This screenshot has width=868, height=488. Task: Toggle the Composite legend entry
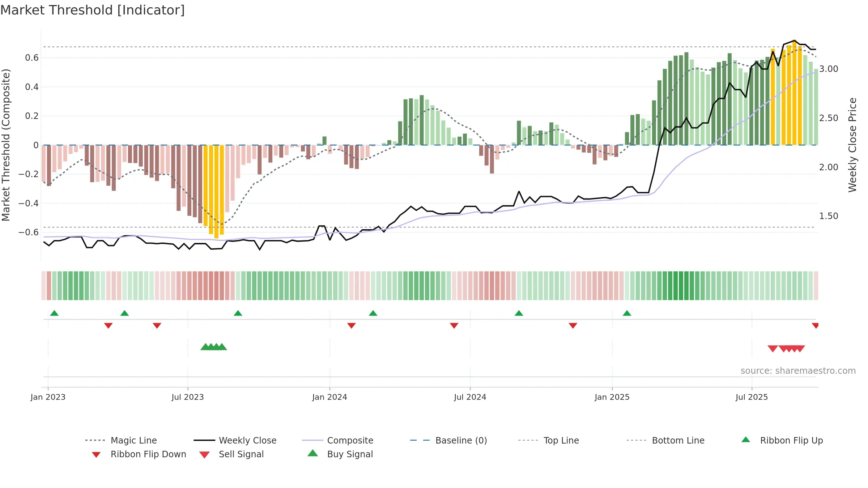[x=337, y=440]
